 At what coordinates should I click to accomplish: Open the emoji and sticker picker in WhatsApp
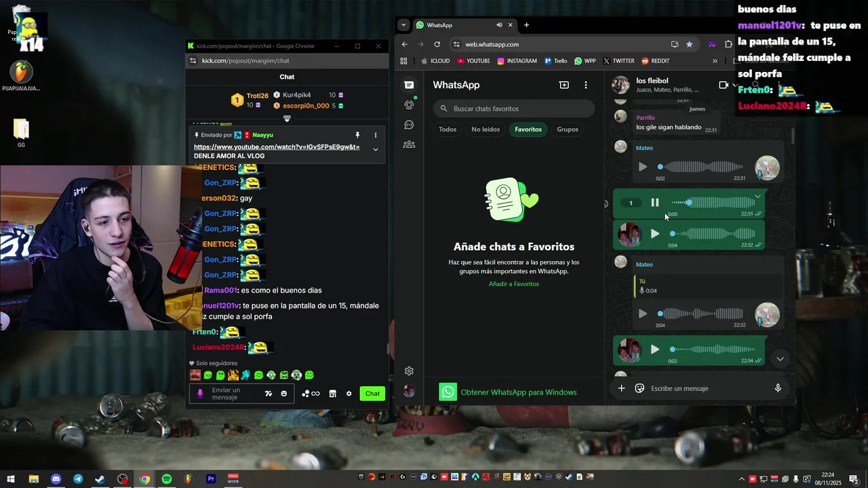pos(639,388)
